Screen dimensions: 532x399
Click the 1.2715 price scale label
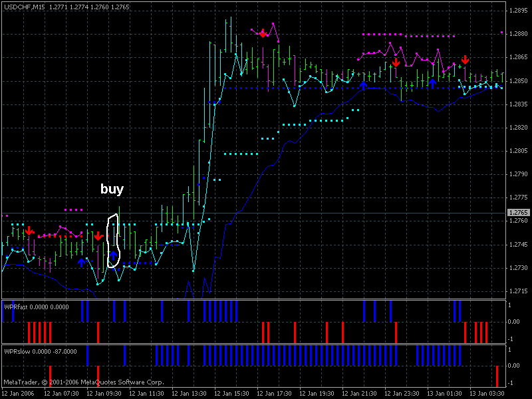pyautogui.click(x=519, y=291)
